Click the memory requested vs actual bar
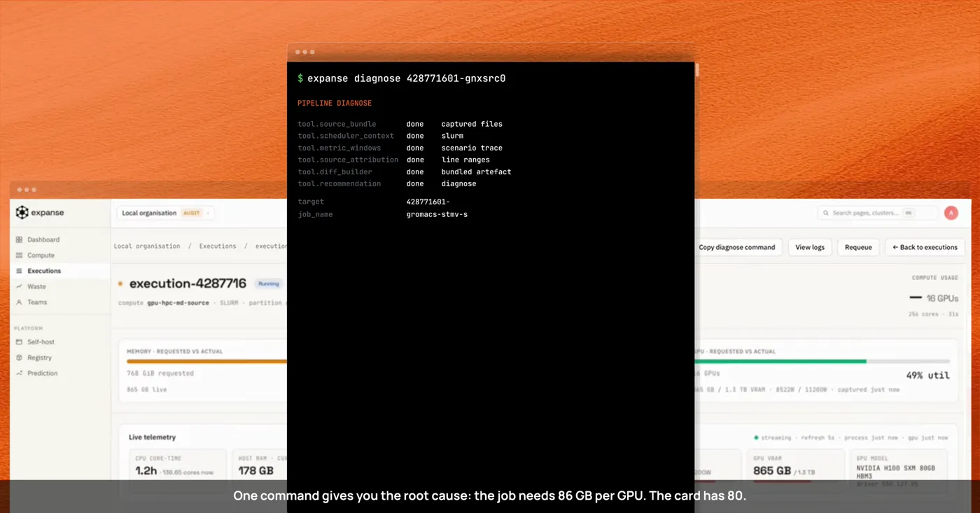This screenshot has height=513, width=980. coord(206,362)
